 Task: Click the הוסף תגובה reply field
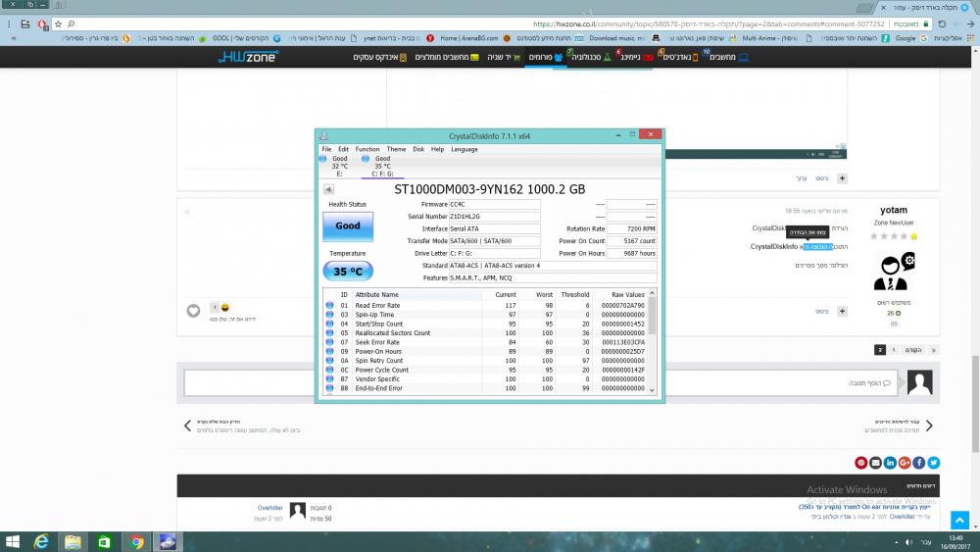click(x=541, y=382)
